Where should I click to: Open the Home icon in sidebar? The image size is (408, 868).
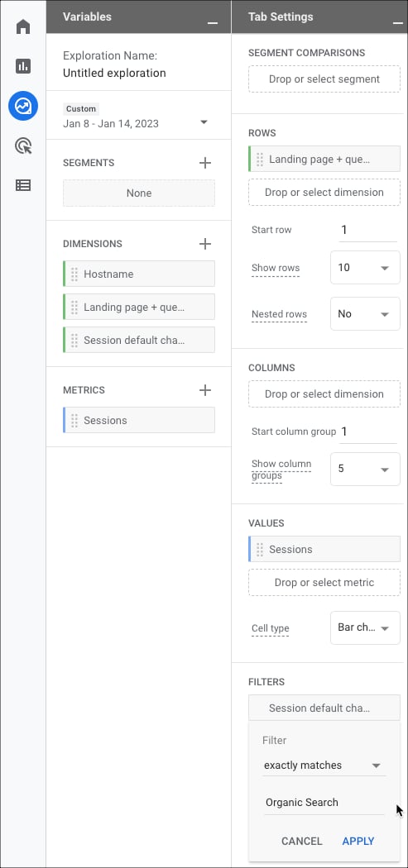pyautogui.click(x=22, y=26)
